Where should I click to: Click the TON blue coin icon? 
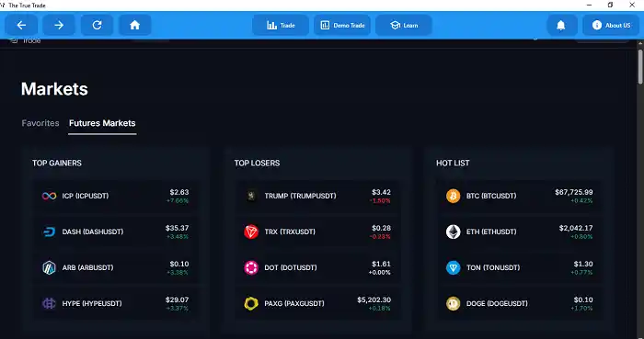[x=453, y=267]
